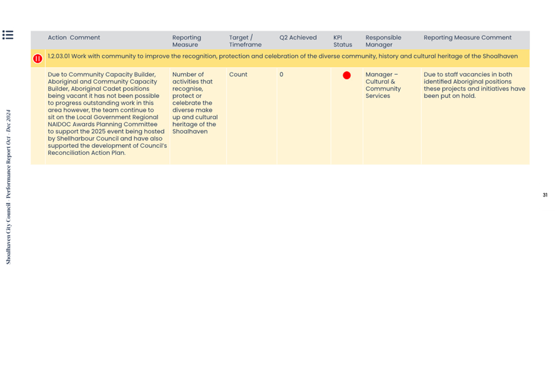
Task: Click the Q2 Achieved column header
Action: coord(298,37)
